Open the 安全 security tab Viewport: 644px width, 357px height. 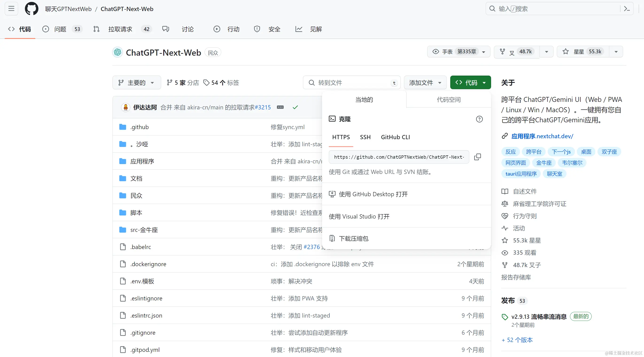tap(267, 29)
